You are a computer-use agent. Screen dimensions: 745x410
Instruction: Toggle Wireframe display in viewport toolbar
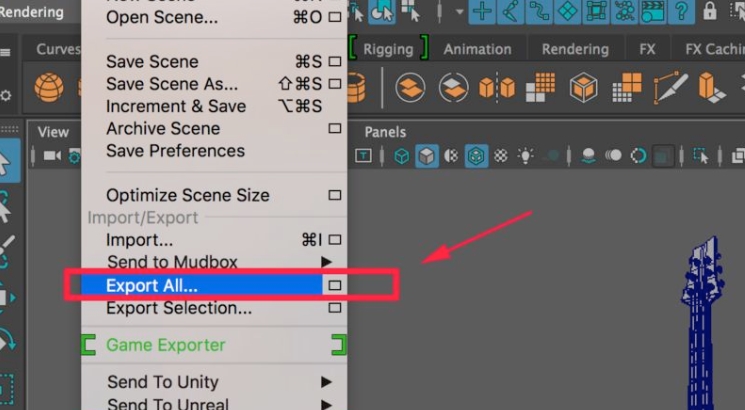401,156
